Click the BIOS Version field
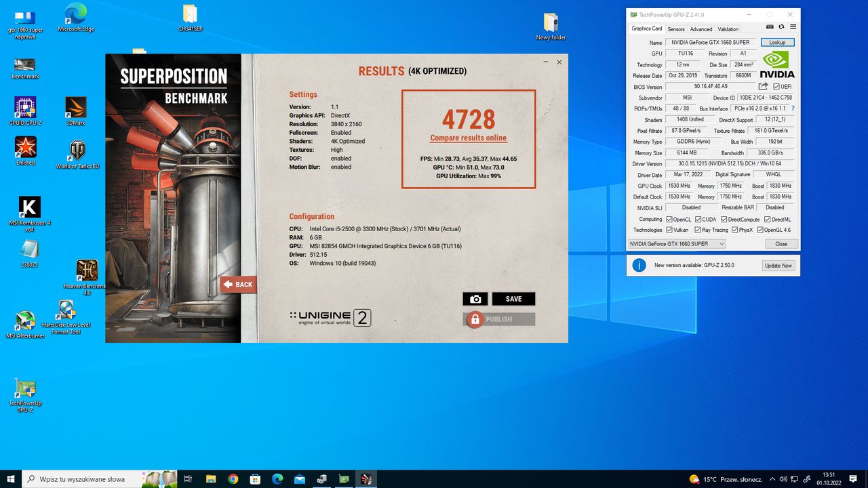 coord(710,87)
